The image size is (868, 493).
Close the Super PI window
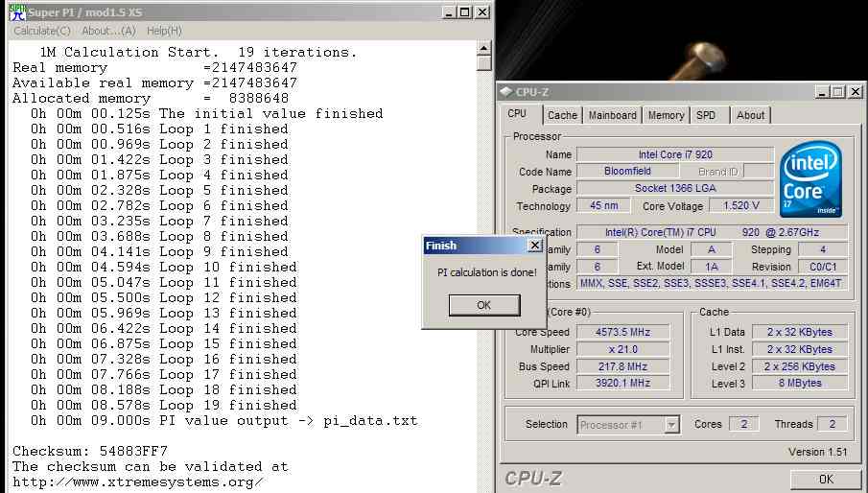(x=482, y=12)
